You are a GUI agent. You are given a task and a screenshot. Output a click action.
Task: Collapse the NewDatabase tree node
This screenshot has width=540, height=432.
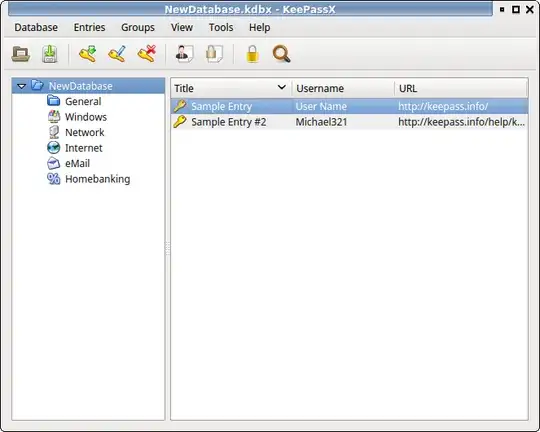click(x=21, y=86)
